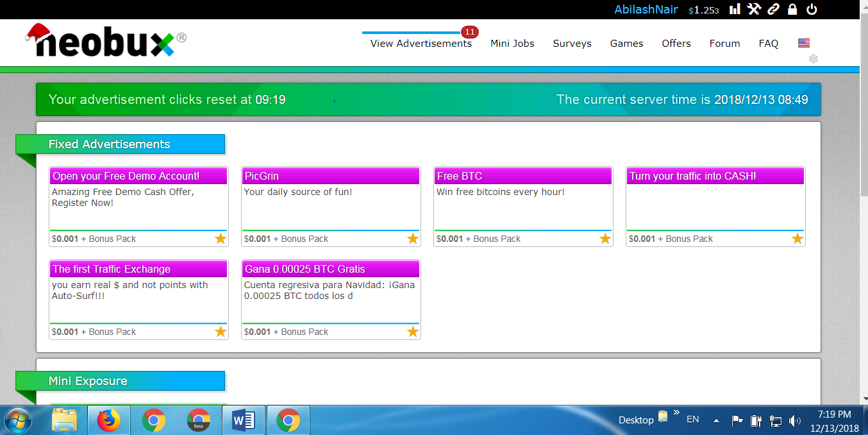Click the red 11 notification badge
Image resolution: width=868 pixels, height=435 pixels.
pyautogui.click(x=470, y=32)
